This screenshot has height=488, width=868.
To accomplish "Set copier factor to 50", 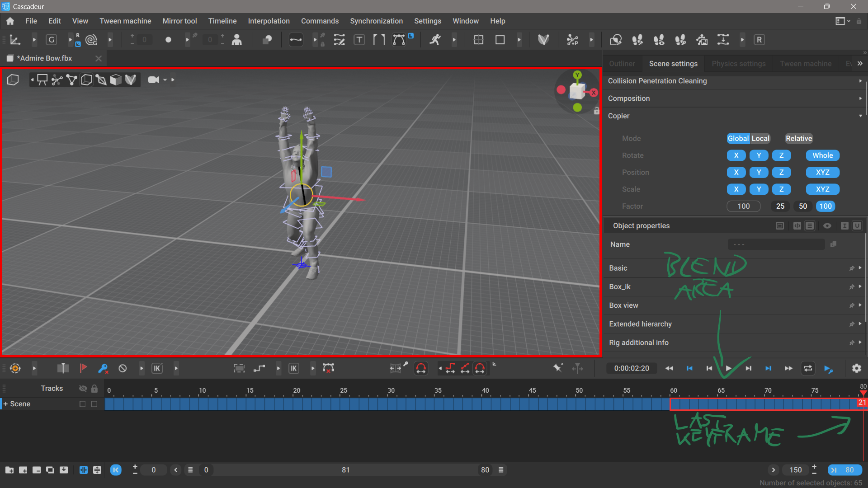I will click(802, 206).
